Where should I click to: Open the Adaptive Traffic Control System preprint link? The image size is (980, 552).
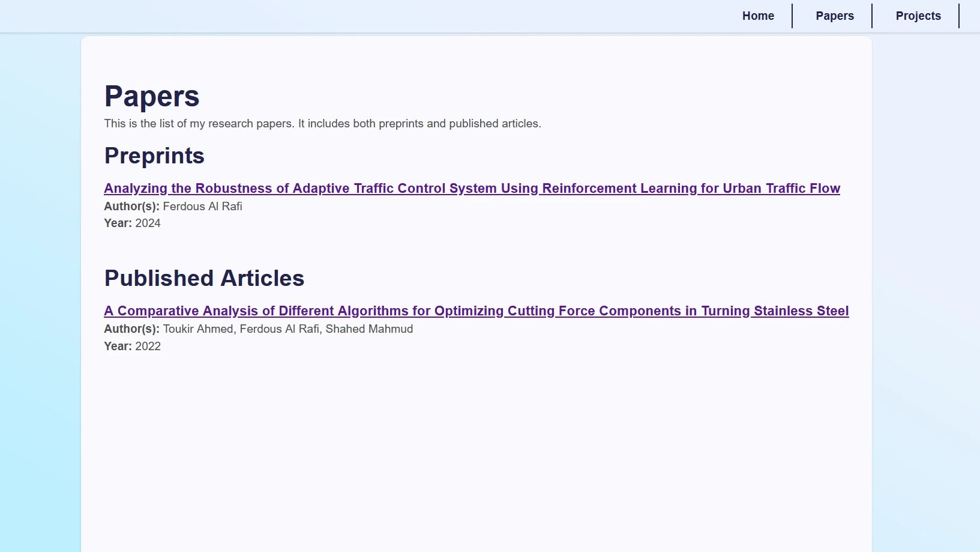coord(472,188)
